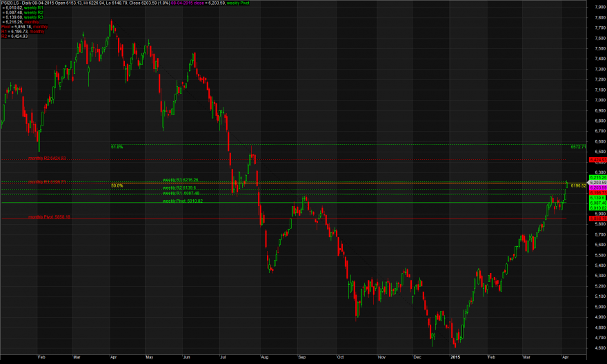The height and width of the screenshot is (364, 607).
Task: Click the 7,000 level on price axis
Action: coord(600,100)
